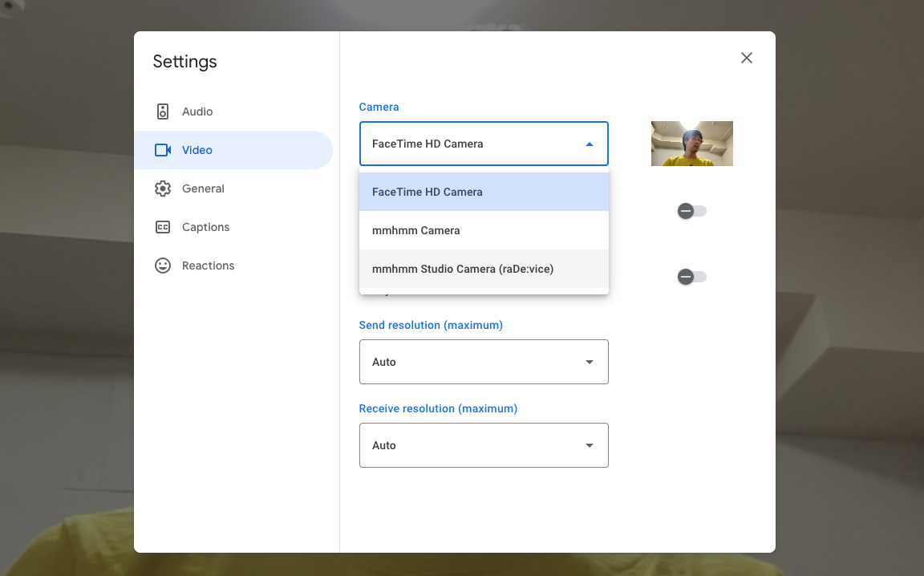Toggle the first switch below camera preview

(691, 211)
